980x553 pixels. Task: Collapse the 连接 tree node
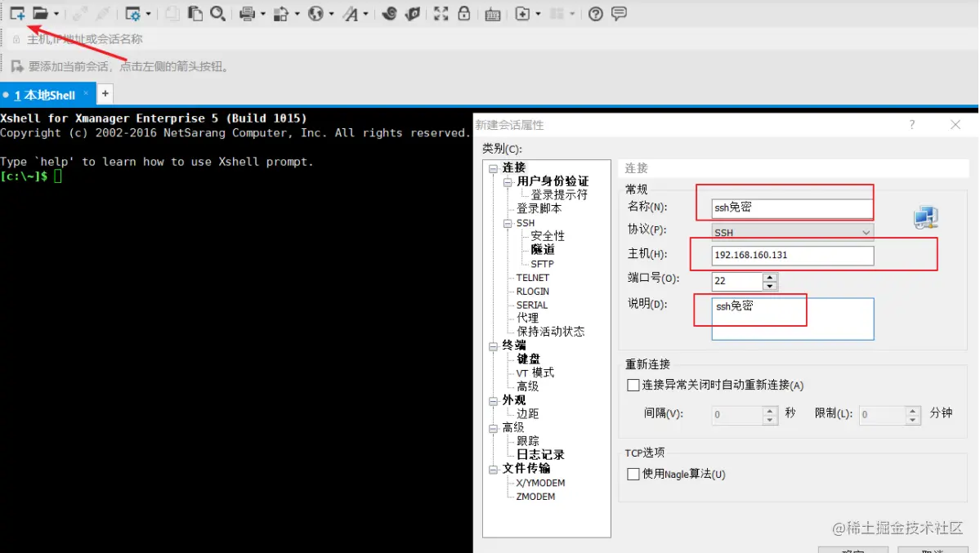coord(493,168)
